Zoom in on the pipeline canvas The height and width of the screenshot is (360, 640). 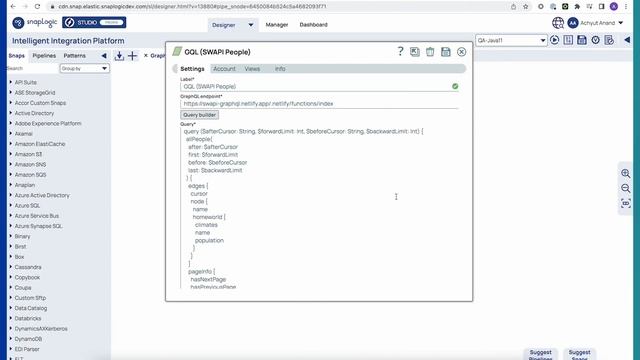[x=626, y=173]
